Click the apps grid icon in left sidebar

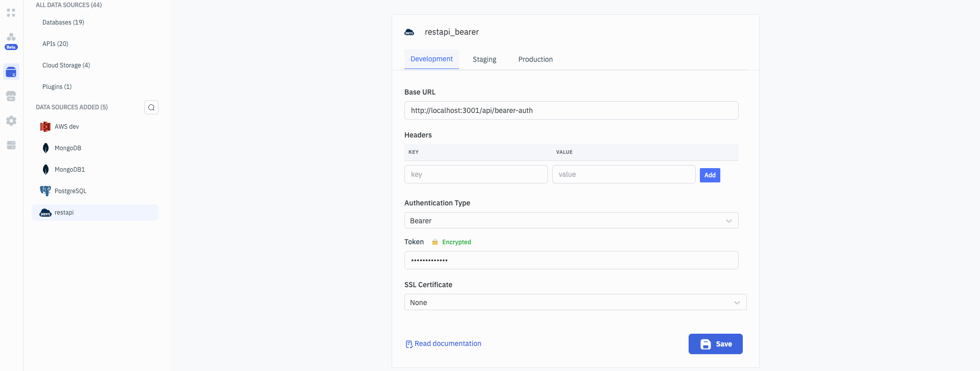(x=11, y=13)
